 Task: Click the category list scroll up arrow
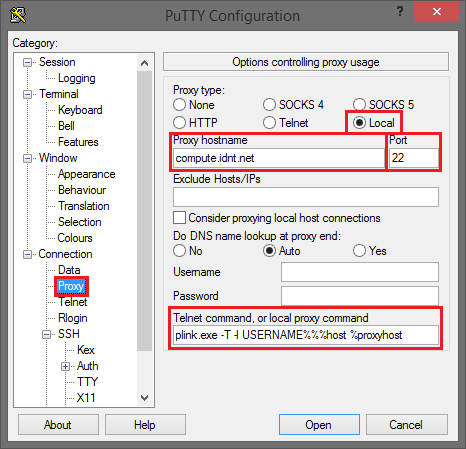point(144,63)
